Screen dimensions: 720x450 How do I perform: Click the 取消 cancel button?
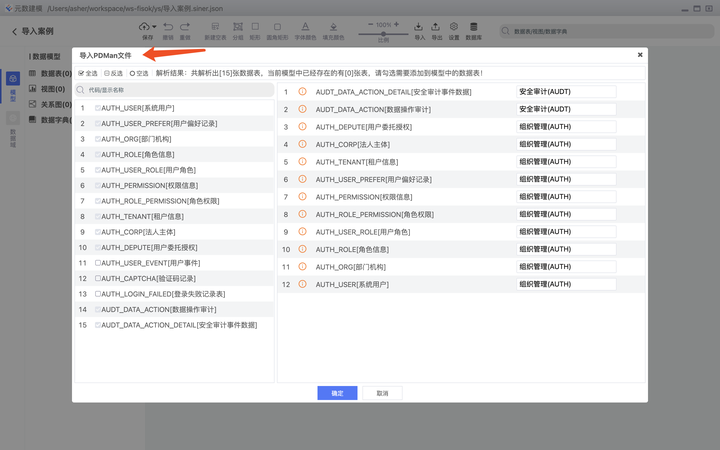(382, 393)
